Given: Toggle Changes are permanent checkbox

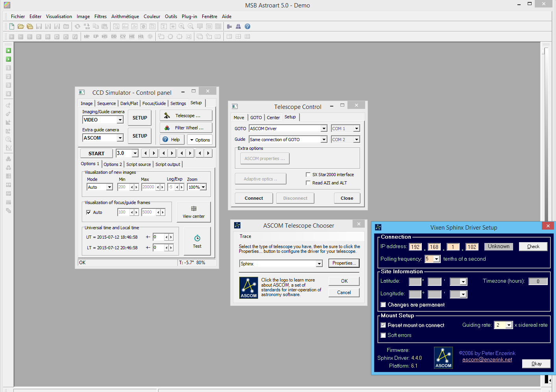Looking at the screenshot, I should [x=383, y=305].
